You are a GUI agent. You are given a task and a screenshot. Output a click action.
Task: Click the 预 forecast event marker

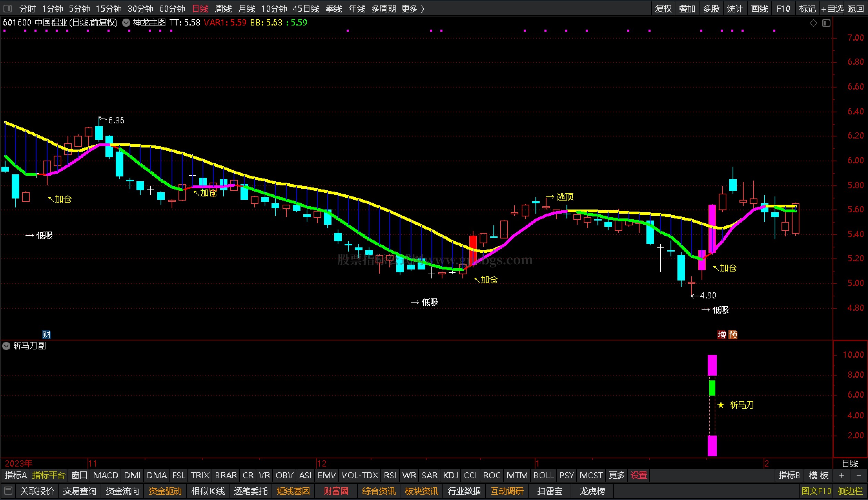click(x=733, y=334)
